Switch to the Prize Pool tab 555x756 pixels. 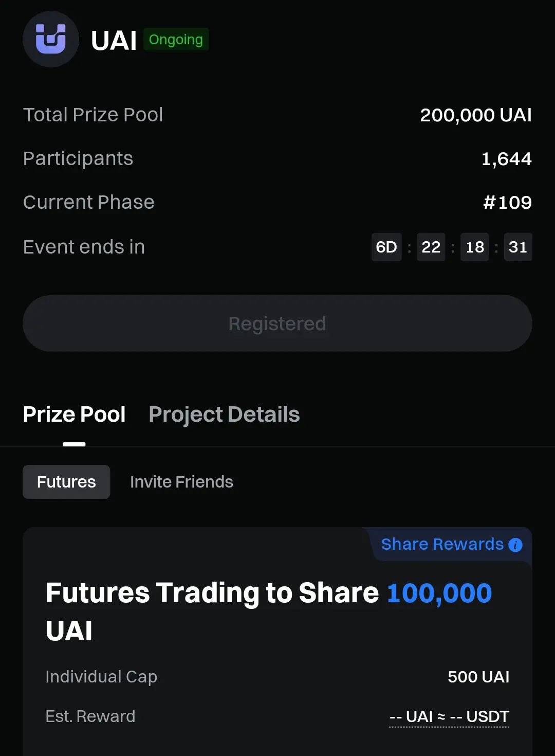tap(74, 415)
